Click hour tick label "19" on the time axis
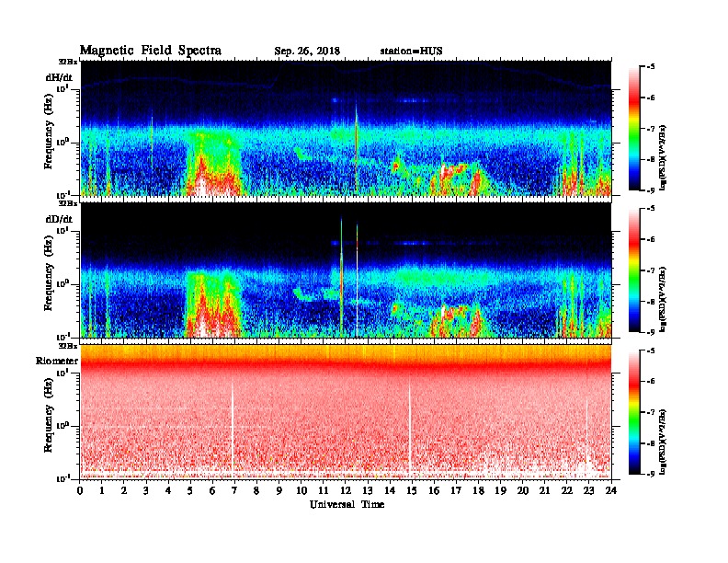 [x=500, y=490]
